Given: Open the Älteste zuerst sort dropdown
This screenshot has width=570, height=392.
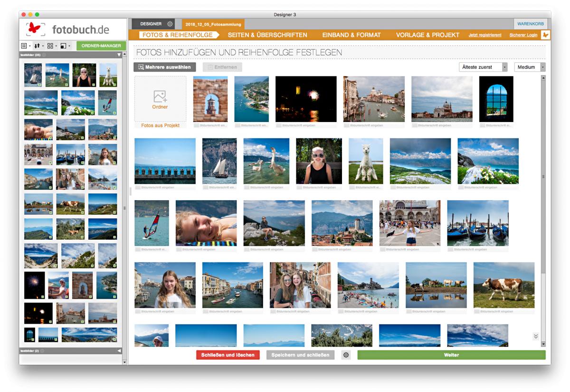Looking at the screenshot, I should (x=483, y=67).
